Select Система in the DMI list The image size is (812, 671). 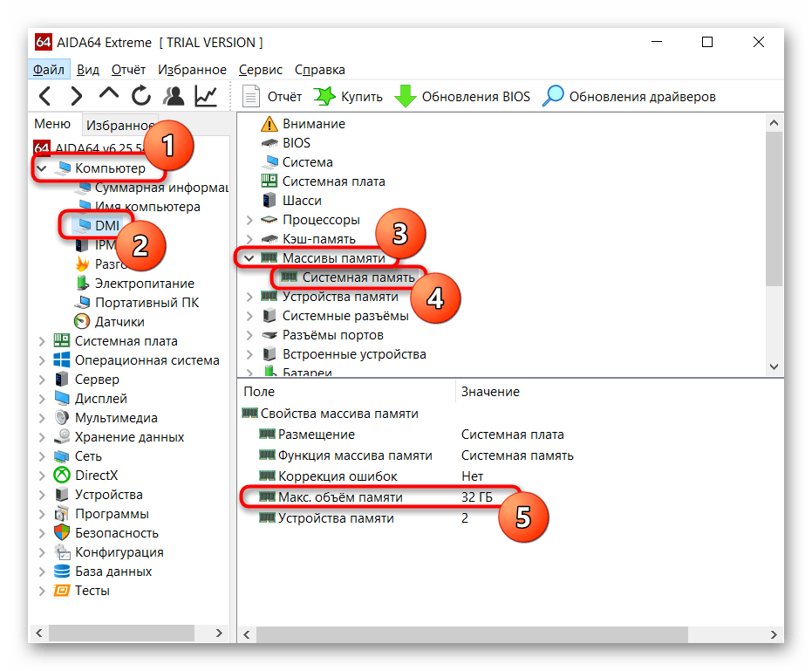pos(297,162)
